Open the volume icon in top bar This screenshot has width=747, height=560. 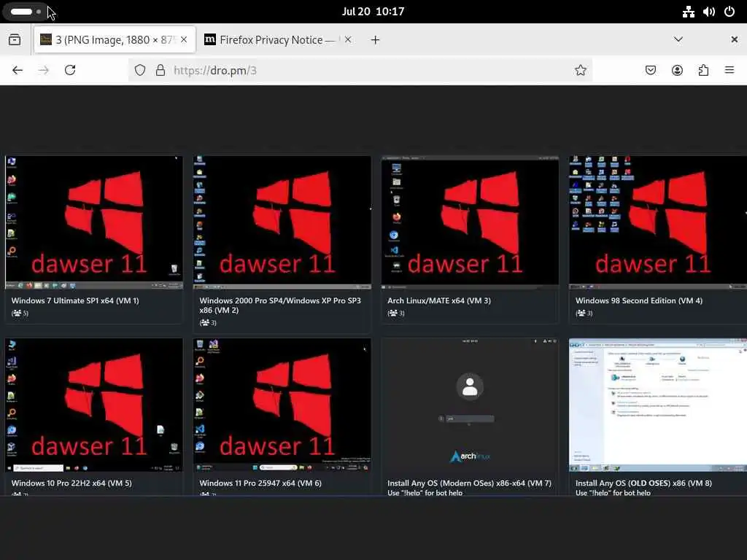click(x=709, y=12)
